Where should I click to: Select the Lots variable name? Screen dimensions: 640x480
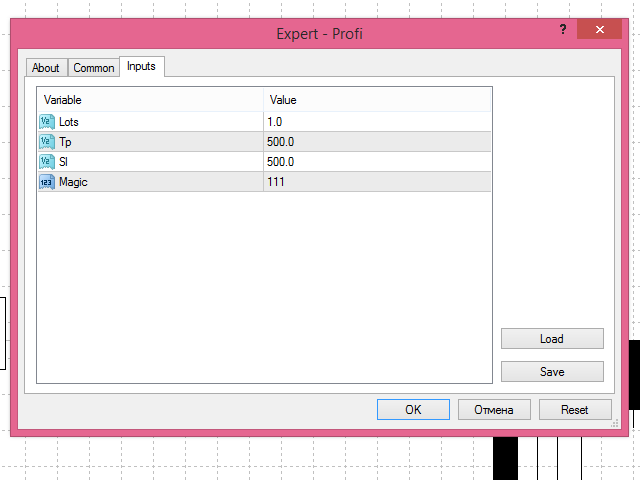[x=69, y=122]
